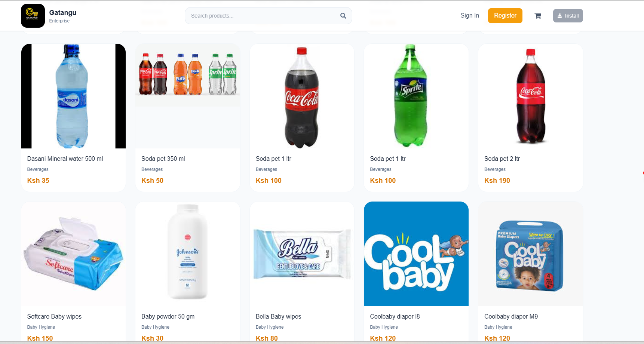The width and height of the screenshot is (644, 344).
Task: Click the Install app button
Action: [x=568, y=16]
